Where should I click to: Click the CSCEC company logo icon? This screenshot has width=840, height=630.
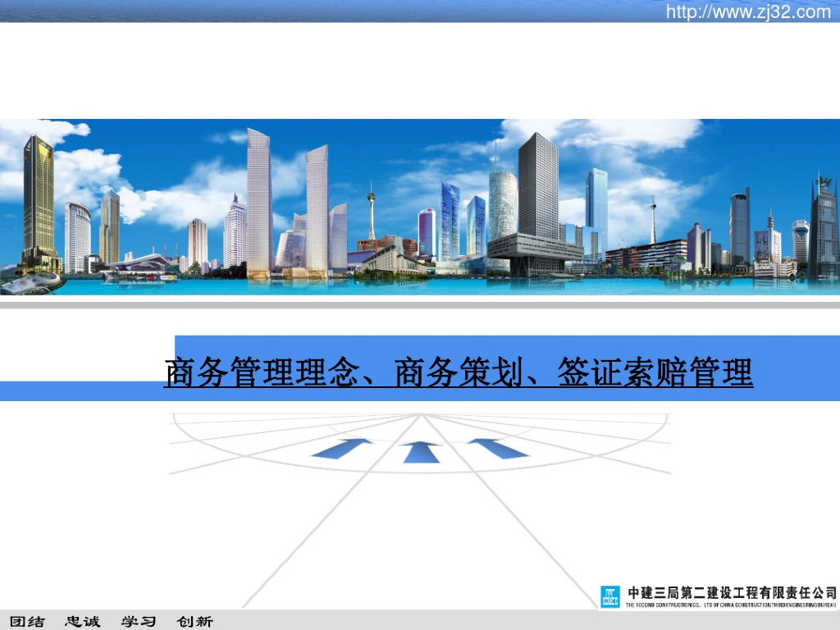click(x=609, y=596)
